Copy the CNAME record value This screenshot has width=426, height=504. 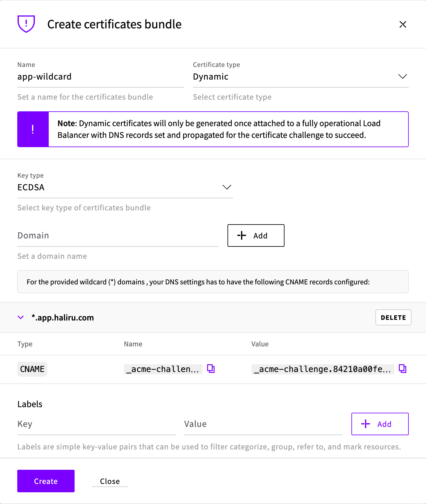point(403,369)
